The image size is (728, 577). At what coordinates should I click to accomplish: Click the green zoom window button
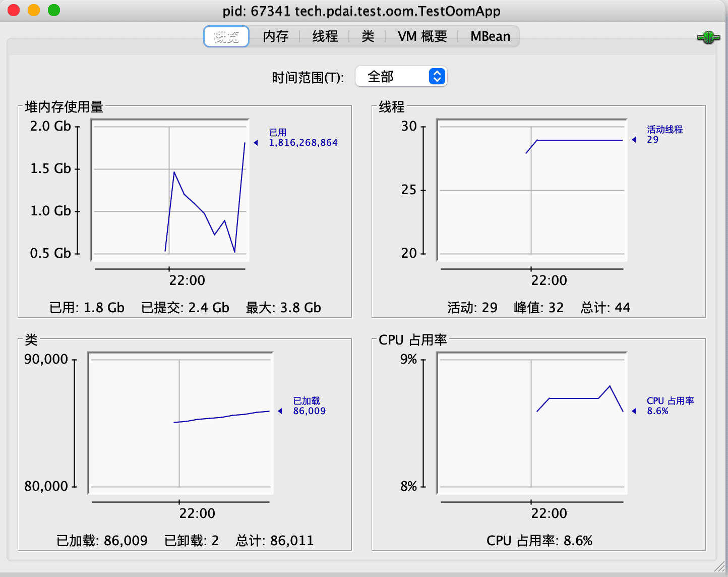pyautogui.click(x=54, y=11)
